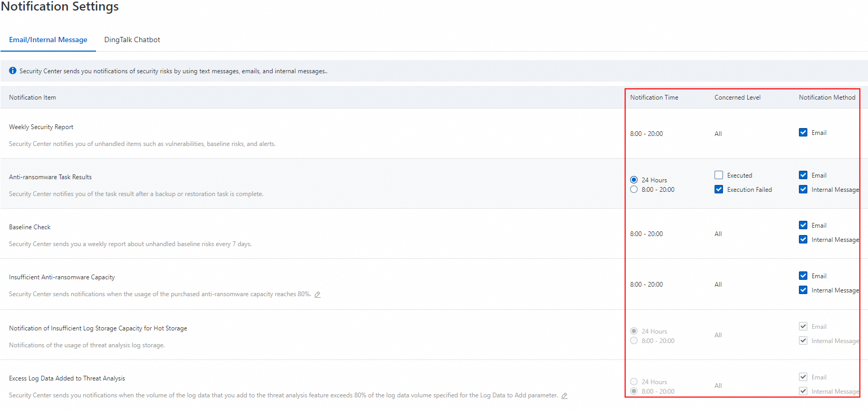Edit the Insufficient Anti-ransomware Capacity threshold pencil

click(317, 295)
